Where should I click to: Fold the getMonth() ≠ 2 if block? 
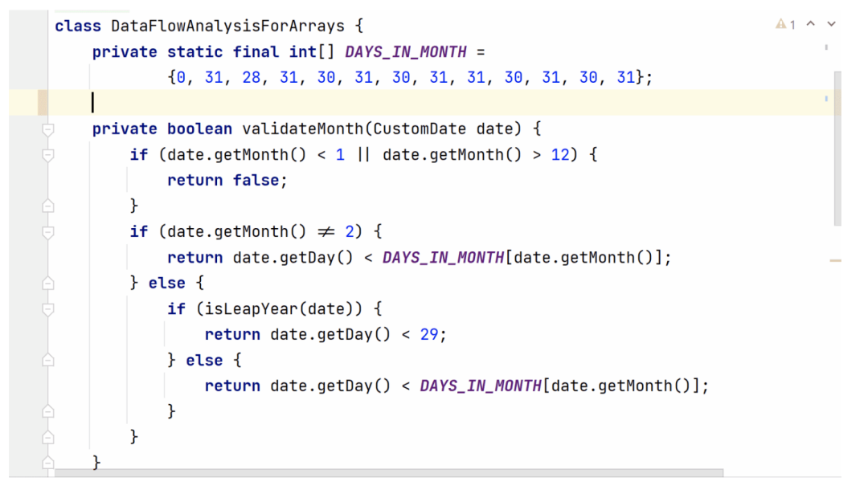[47, 232]
